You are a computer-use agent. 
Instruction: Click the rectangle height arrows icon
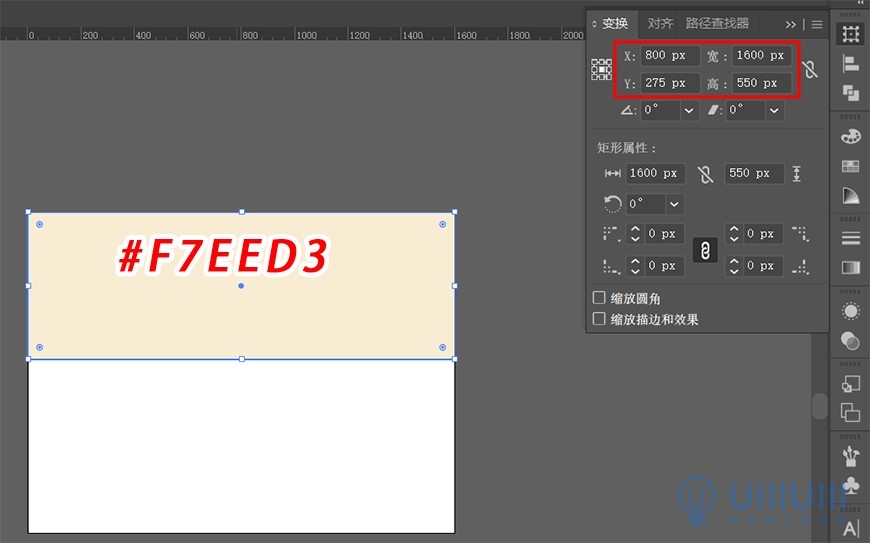[x=797, y=174]
